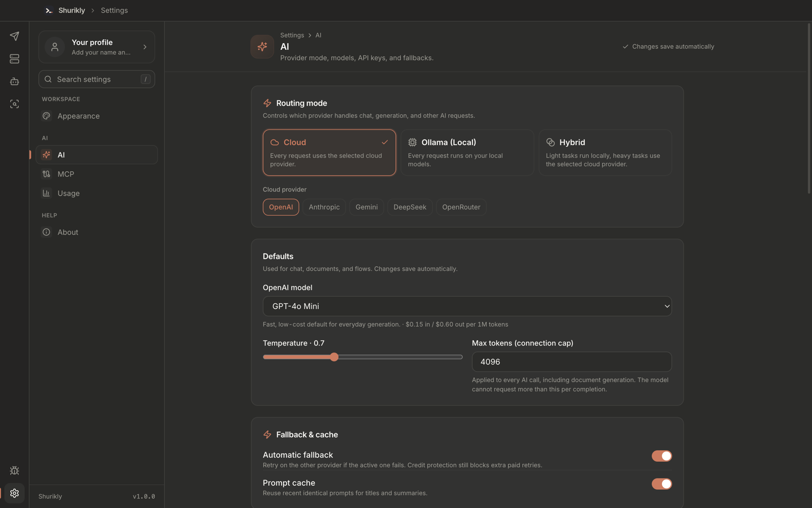The image size is (812, 508).
Task: Open the OpenAI model dropdown
Action: 467,306
